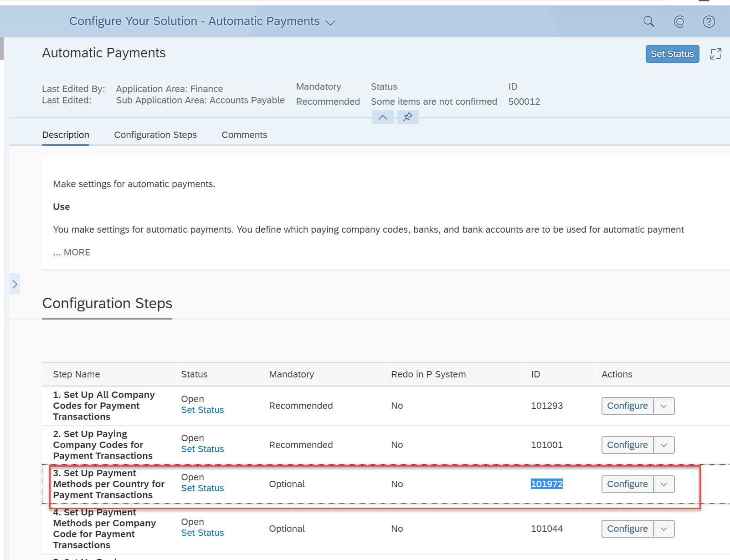The height and width of the screenshot is (560, 730).
Task: Collapse the header with the up chevron
Action: [383, 117]
